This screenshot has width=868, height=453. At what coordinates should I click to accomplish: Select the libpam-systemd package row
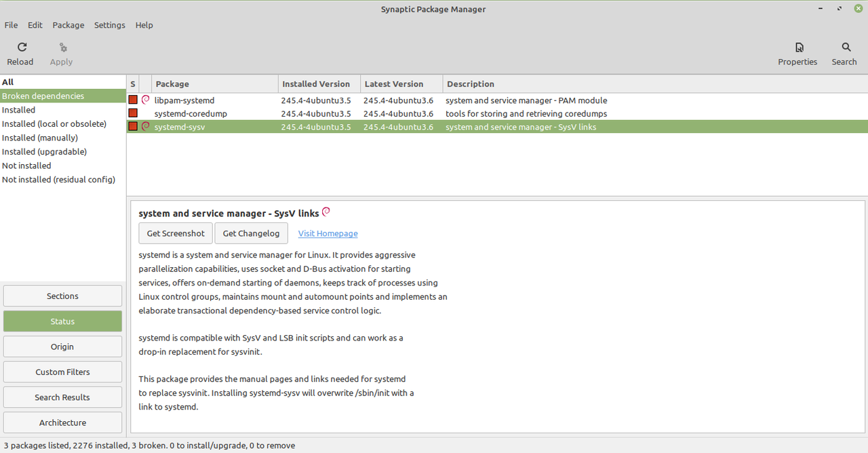pyautogui.click(x=497, y=100)
